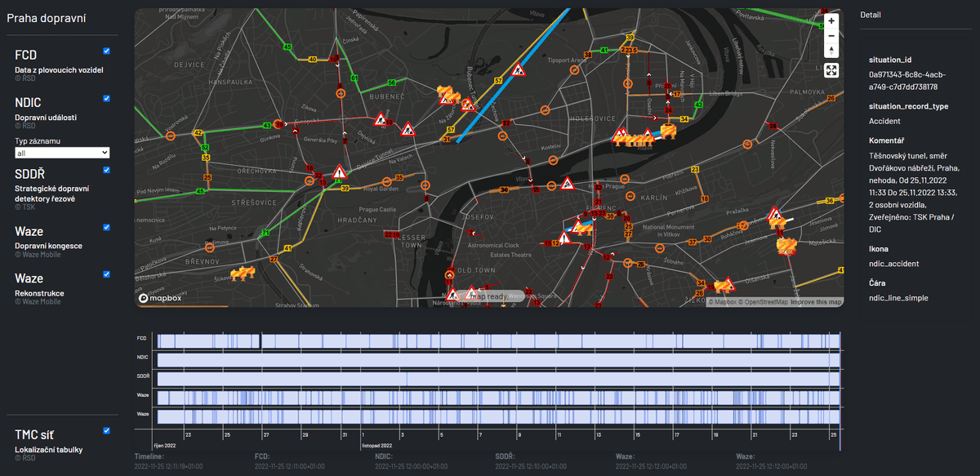Click the Improve this map link
The height and width of the screenshot is (476, 980).
click(x=816, y=302)
